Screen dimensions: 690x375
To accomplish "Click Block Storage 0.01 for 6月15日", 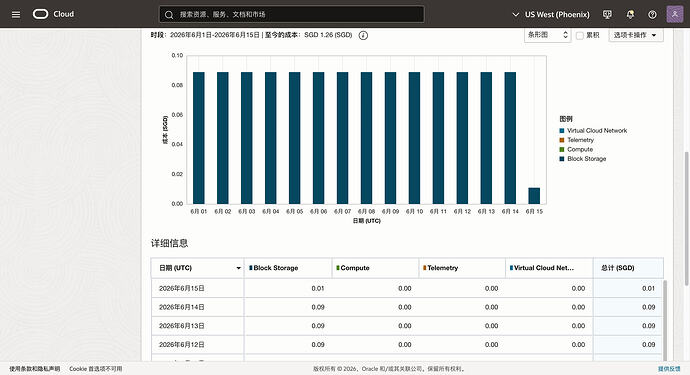I will point(318,288).
